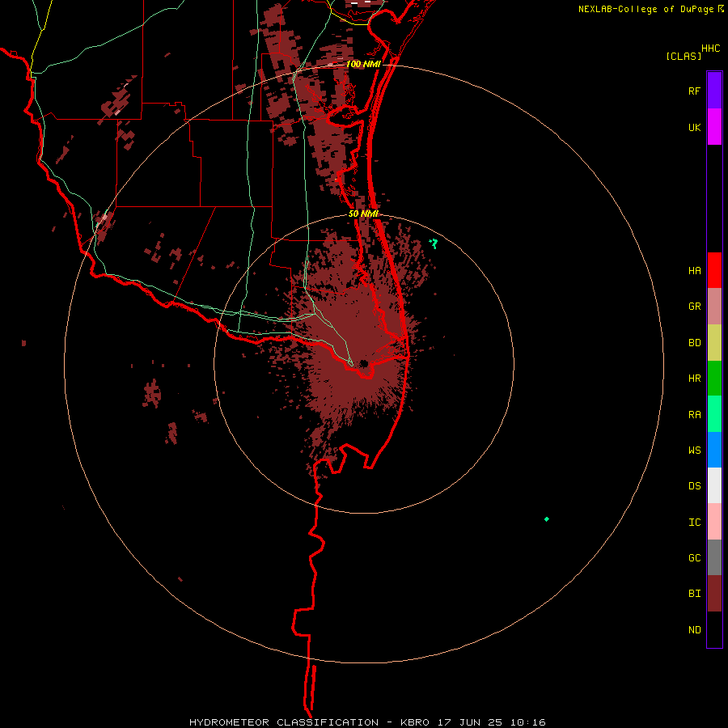Click the KBRO radar site black center dot

pyautogui.click(x=363, y=363)
